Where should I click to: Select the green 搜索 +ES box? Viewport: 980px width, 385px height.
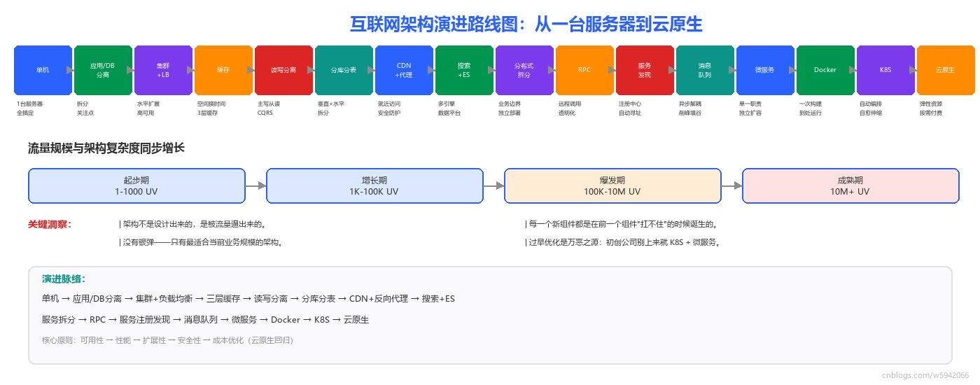(x=464, y=70)
